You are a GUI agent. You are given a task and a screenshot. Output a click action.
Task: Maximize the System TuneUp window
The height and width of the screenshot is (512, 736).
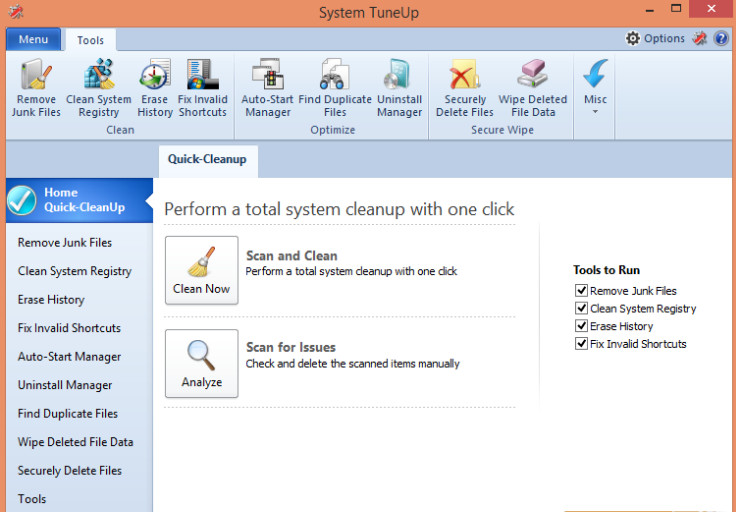point(676,8)
